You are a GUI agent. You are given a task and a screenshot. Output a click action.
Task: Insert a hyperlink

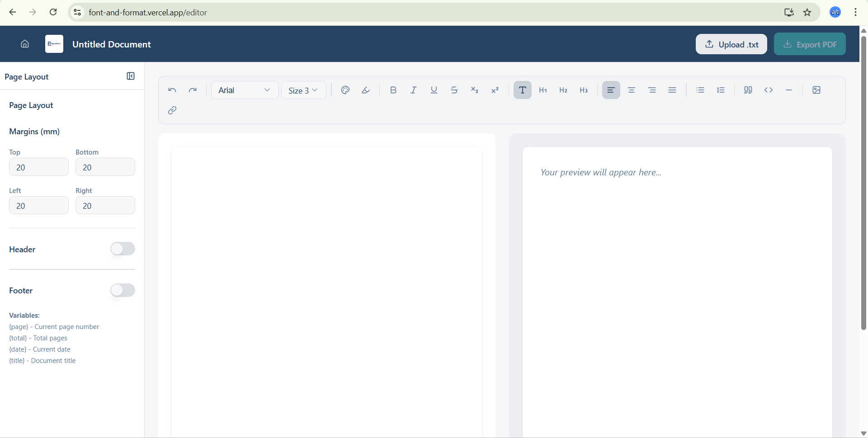(172, 110)
